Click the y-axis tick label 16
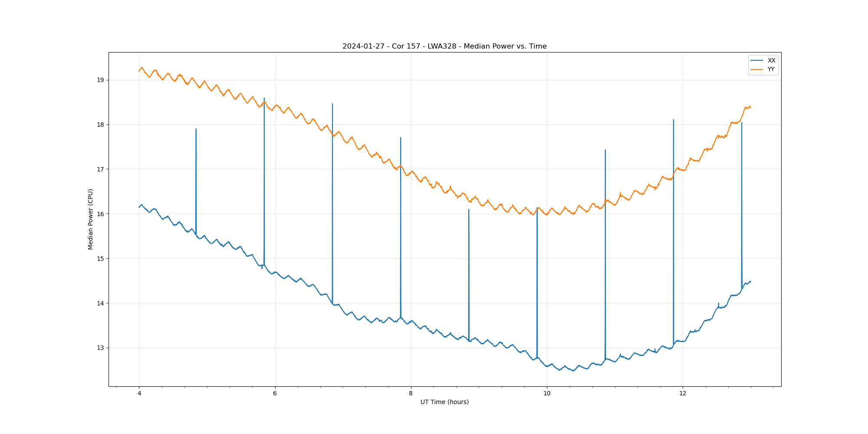 coord(100,214)
